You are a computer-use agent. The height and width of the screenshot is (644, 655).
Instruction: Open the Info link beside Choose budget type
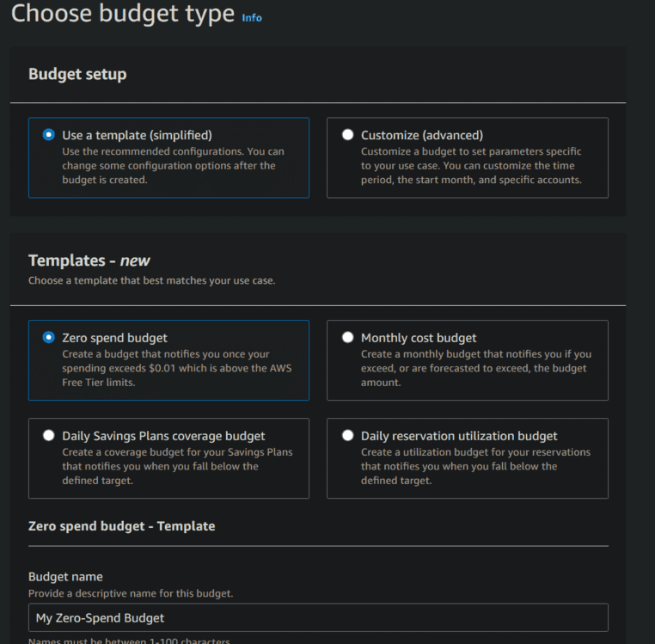click(251, 17)
